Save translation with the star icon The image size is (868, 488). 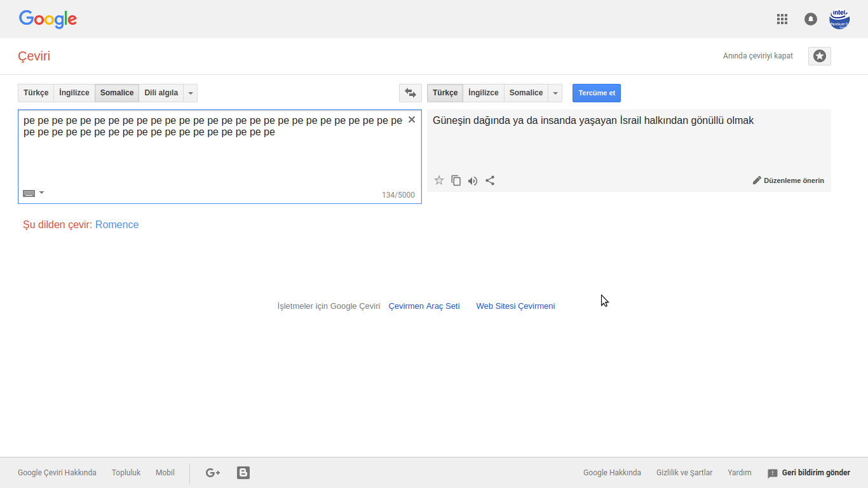pyautogui.click(x=439, y=180)
